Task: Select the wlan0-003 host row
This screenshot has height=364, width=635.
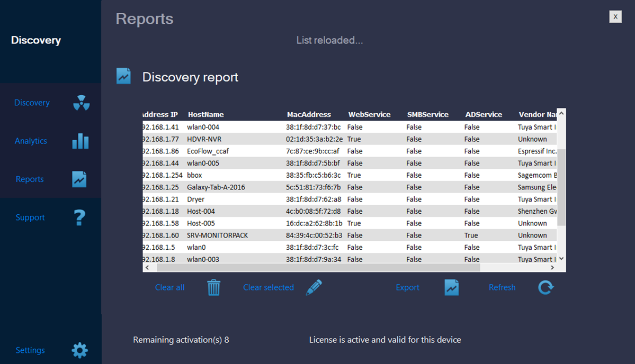Action: (x=350, y=259)
